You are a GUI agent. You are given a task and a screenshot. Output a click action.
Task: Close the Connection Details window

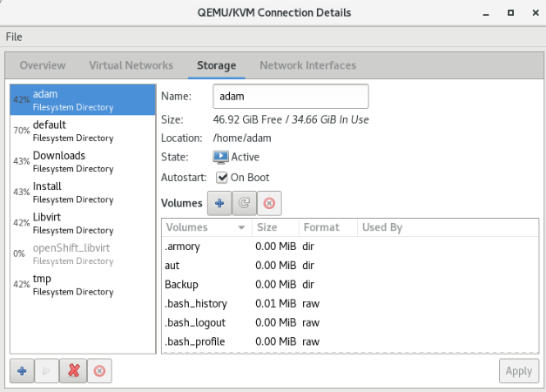(536, 13)
